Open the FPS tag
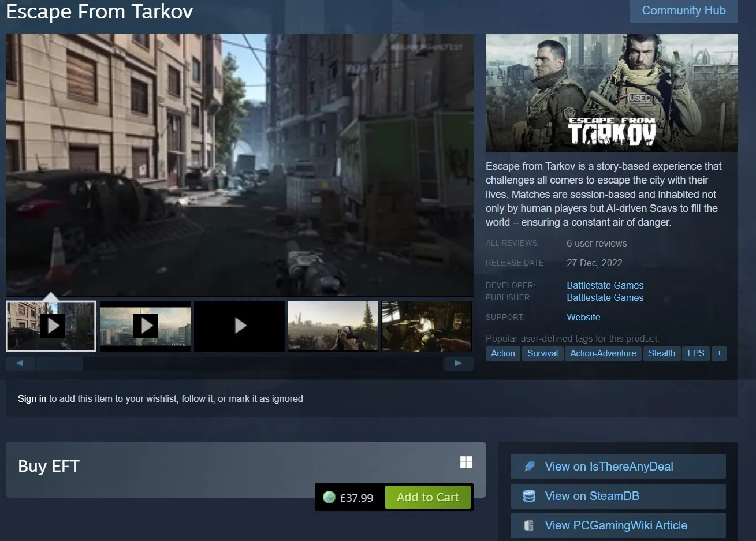The height and width of the screenshot is (541, 756). (x=696, y=353)
